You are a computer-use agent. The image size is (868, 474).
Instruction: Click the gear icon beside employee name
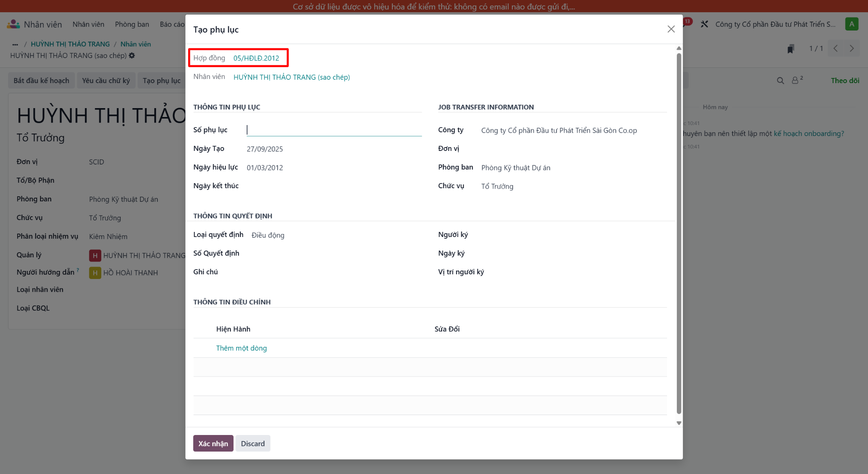coord(132,56)
